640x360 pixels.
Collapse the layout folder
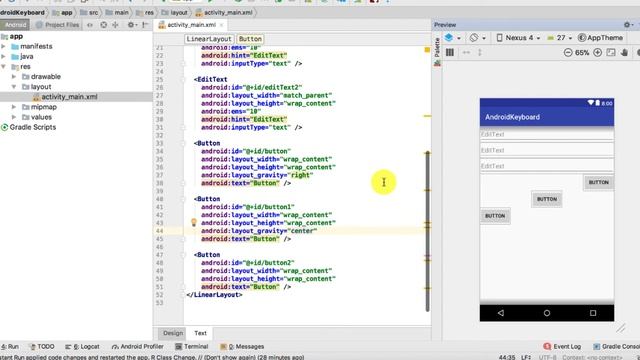pyautogui.click(x=14, y=87)
